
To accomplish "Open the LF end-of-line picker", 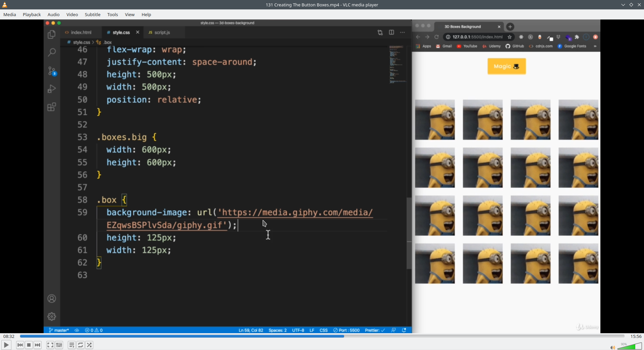I will (x=312, y=331).
